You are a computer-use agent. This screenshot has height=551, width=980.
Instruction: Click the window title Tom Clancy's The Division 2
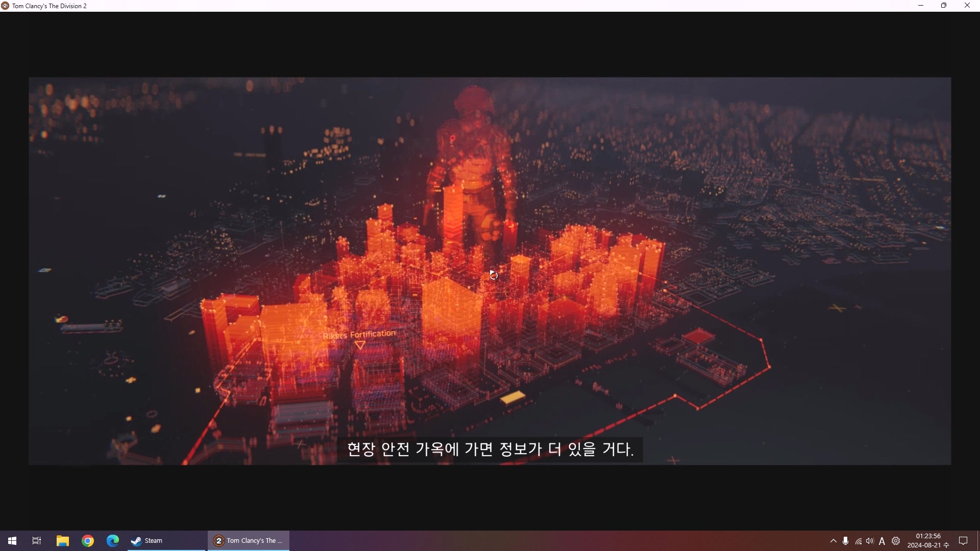(x=50, y=6)
